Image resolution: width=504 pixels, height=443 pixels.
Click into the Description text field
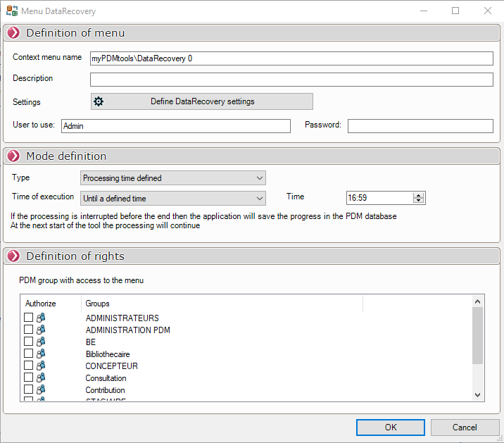(x=291, y=80)
